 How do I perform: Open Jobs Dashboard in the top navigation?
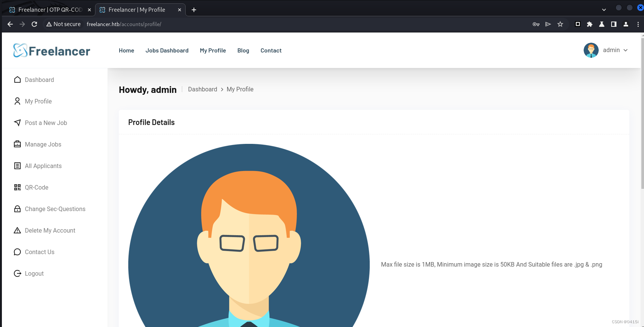tap(167, 51)
